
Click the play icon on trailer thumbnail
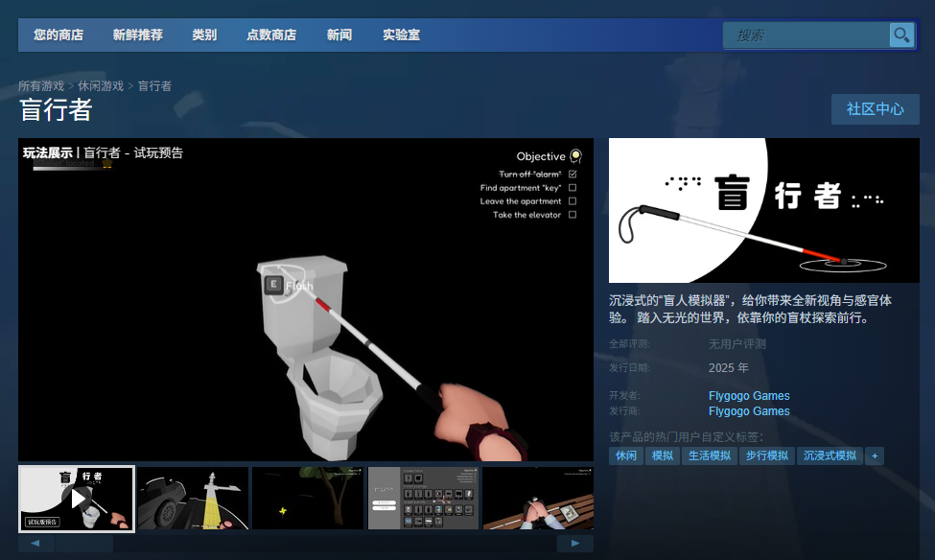77,499
